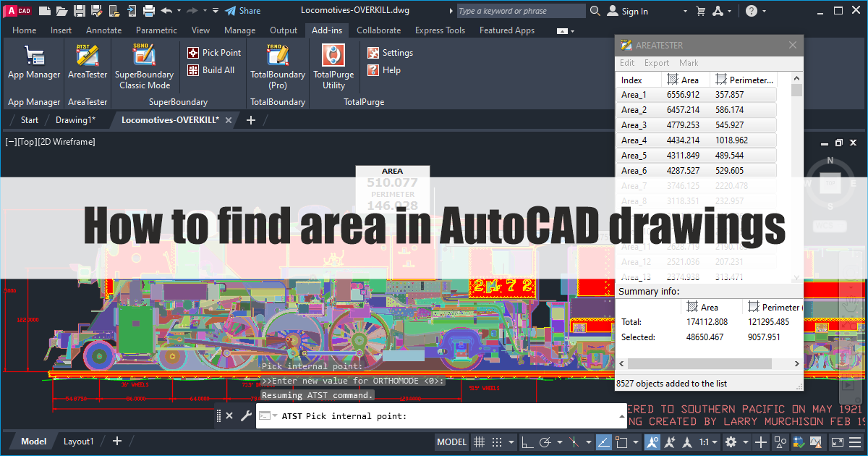Toggle polar tracking

[x=545, y=442]
